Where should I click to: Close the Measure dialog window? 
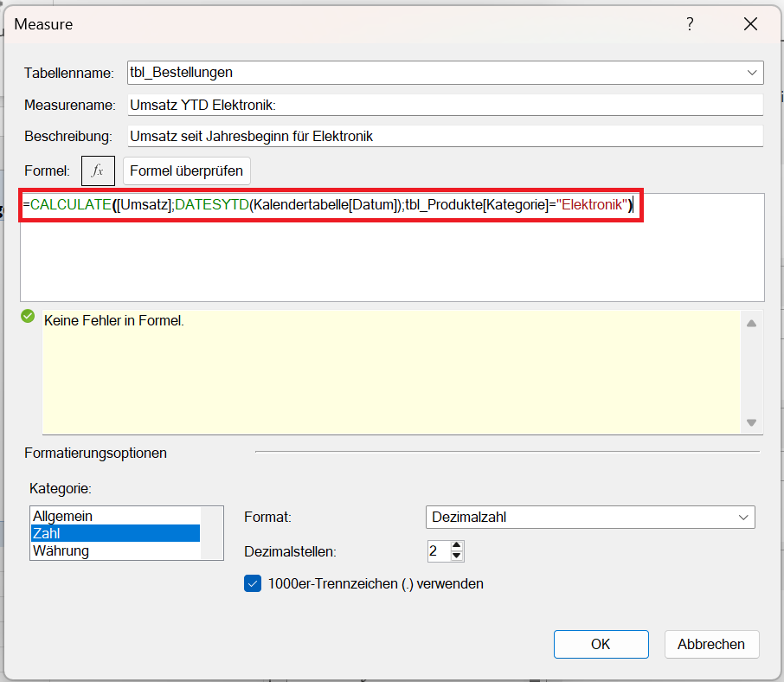(x=749, y=24)
